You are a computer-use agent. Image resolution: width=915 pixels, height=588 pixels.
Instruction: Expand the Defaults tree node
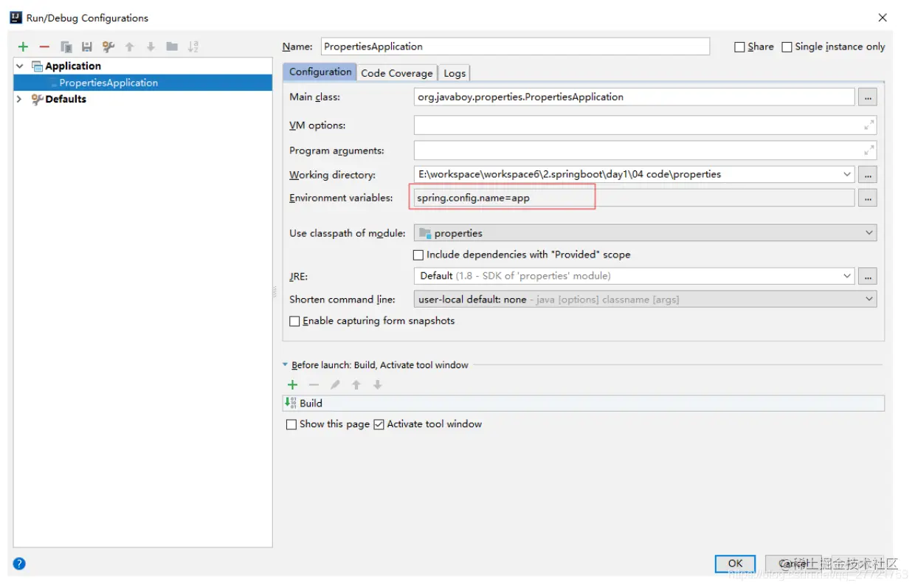[x=20, y=100]
